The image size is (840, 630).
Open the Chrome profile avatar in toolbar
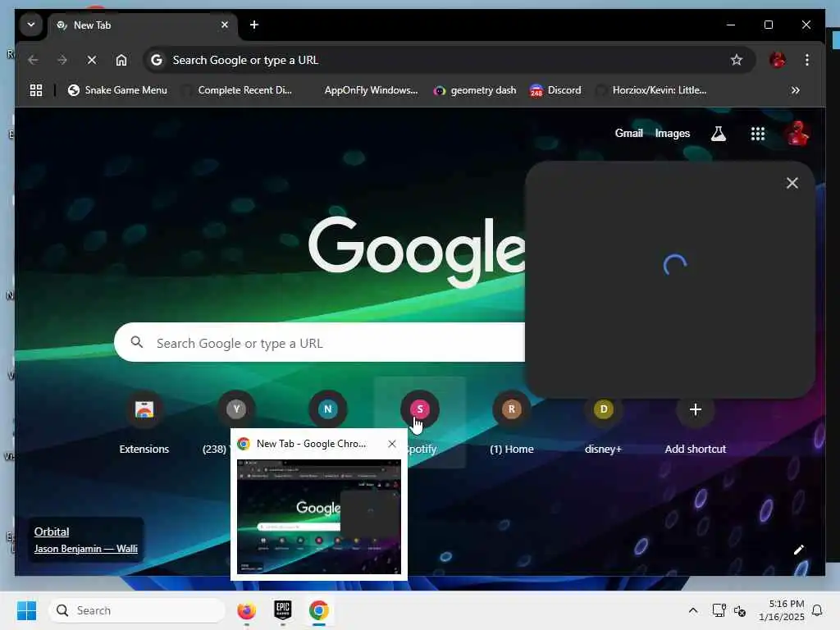[x=778, y=60]
